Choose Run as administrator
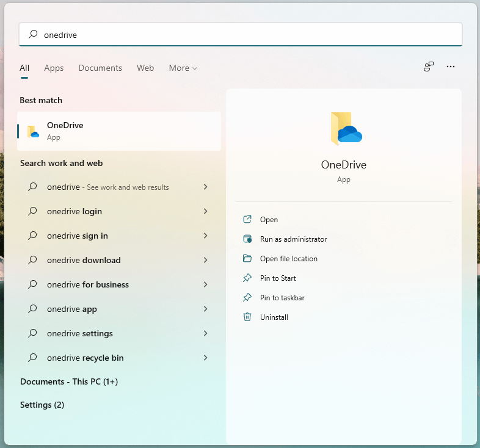Viewport: 480px width, 448px height. click(x=293, y=239)
